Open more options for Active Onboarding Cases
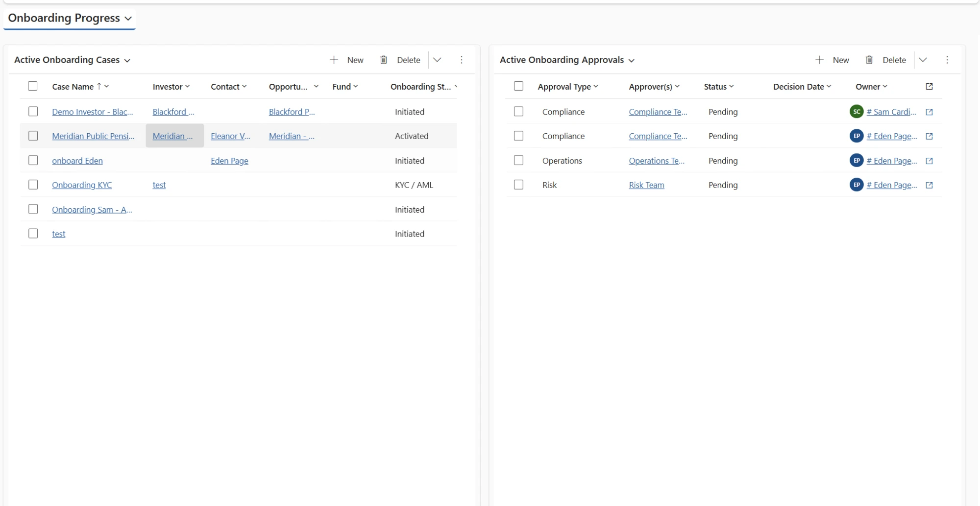This screenshot has width=980, height=506. pos(462,60)
